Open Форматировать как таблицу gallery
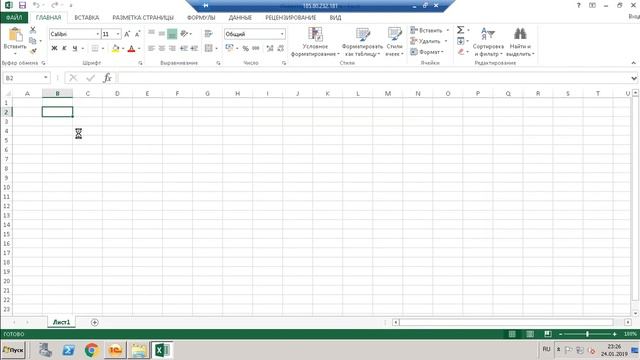 (362, 42)
